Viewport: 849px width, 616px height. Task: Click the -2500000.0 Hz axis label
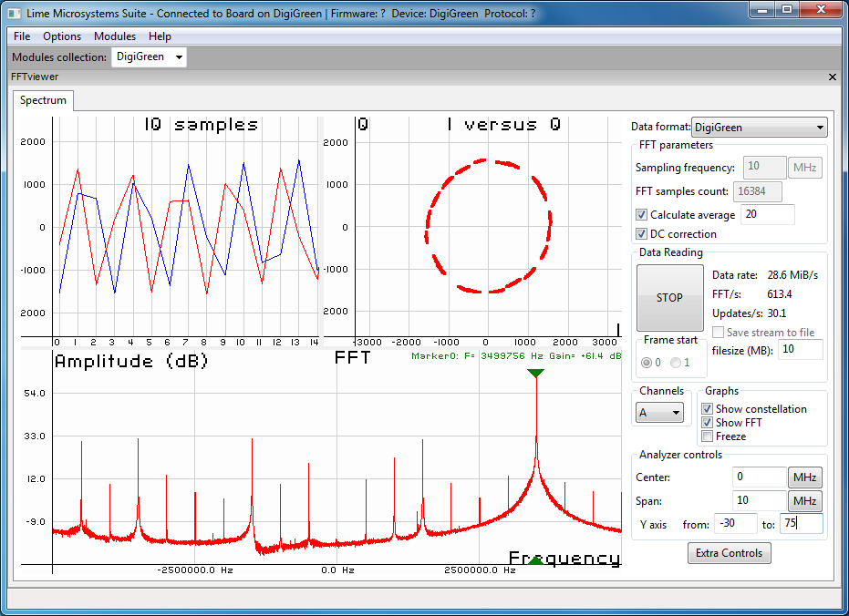[195, 570]
